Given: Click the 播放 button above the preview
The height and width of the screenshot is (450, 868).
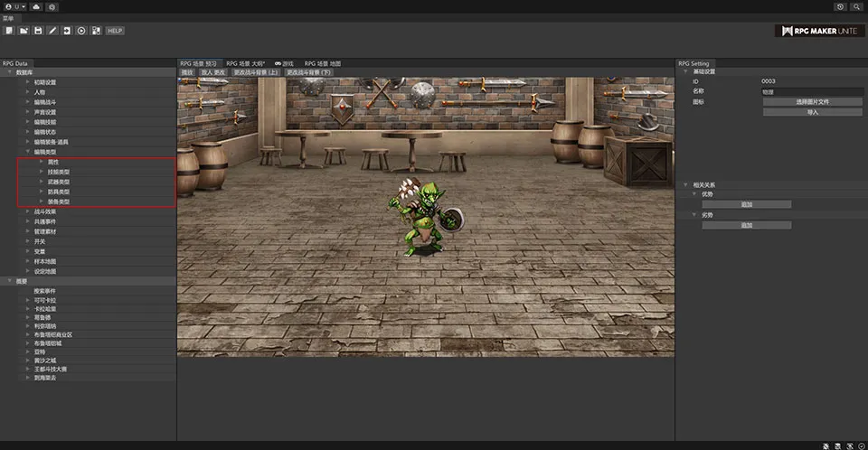Looking at the screenshot, I should point(187,71).
